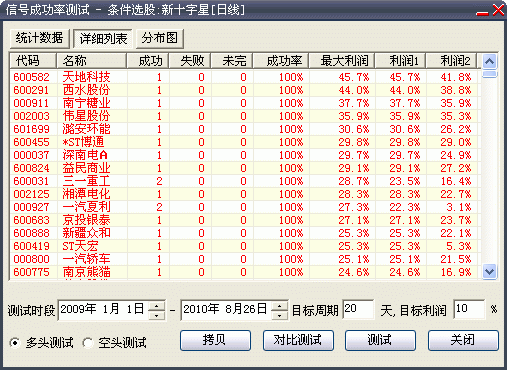Select stock code 002125
Image resolution: width=507 pixels, height=370 pixels.
(x=31, y=194)
